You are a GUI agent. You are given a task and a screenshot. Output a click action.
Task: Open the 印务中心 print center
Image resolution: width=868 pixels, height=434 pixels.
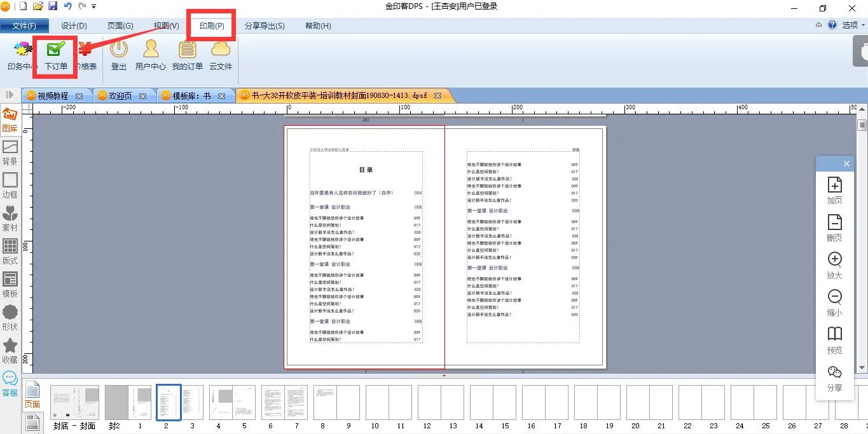pyautogui.click(x=21, y=55)
